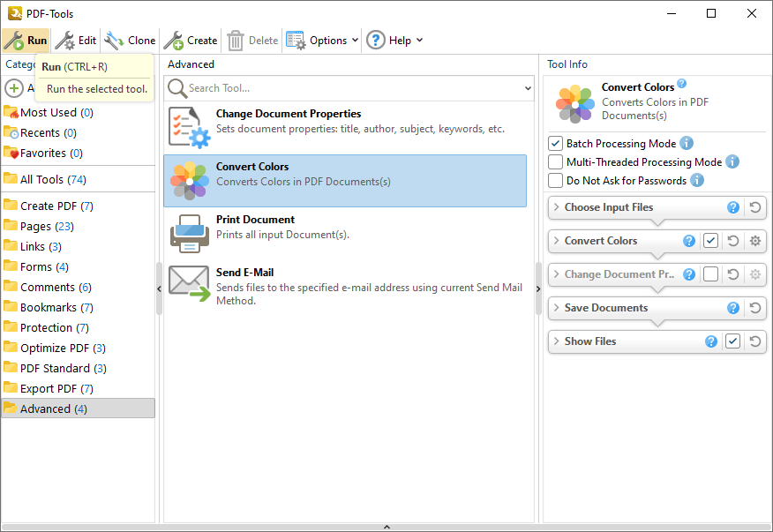The height and width of the screenshot is (532, 773).
Task: Click info icon for Do Not Ask for Passwords
Action: point(697,180)
